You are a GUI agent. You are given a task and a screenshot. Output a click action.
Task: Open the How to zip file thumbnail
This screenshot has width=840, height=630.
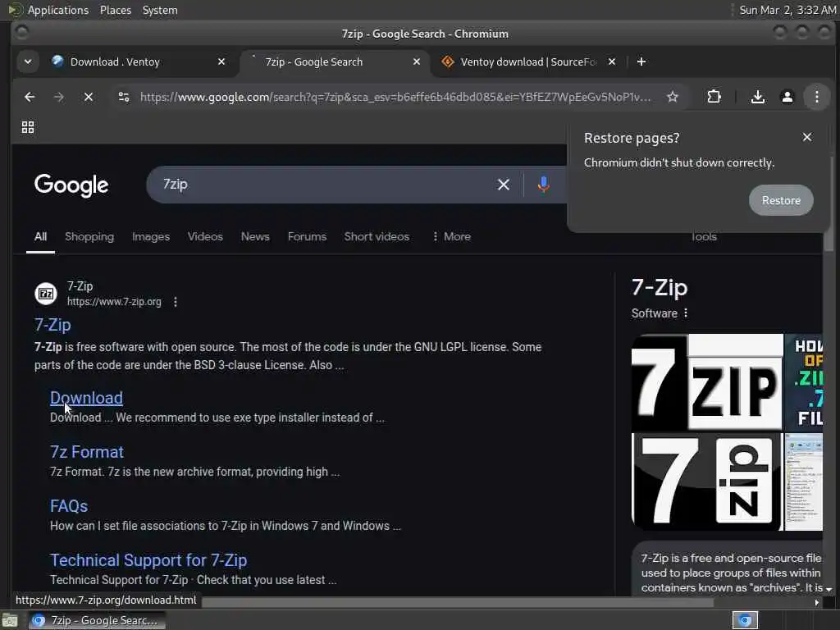pyautogui.click(x=804, y=382)
